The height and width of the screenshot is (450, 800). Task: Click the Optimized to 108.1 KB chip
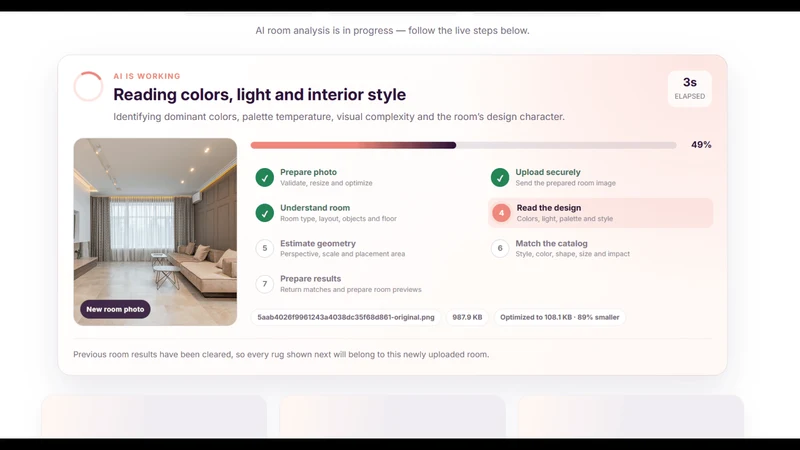point(560,317)
